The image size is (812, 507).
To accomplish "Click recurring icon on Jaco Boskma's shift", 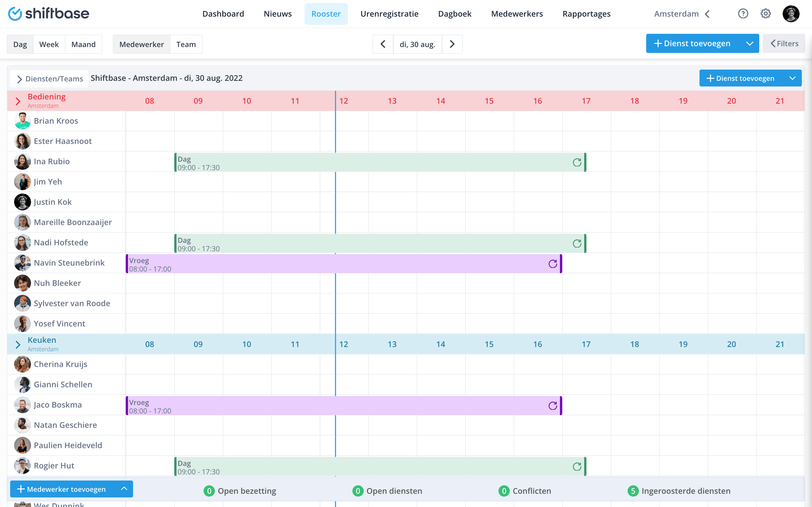I will point(553,406).
